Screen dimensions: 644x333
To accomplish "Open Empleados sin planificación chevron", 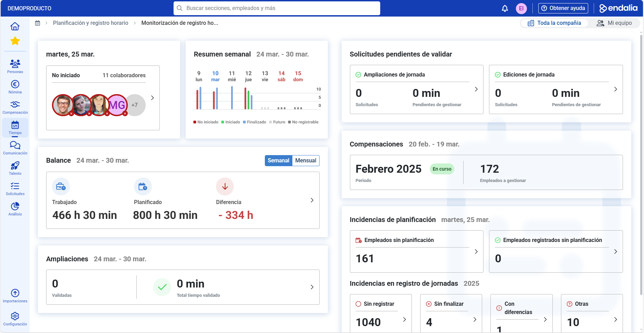I will [x=476, y=252].
